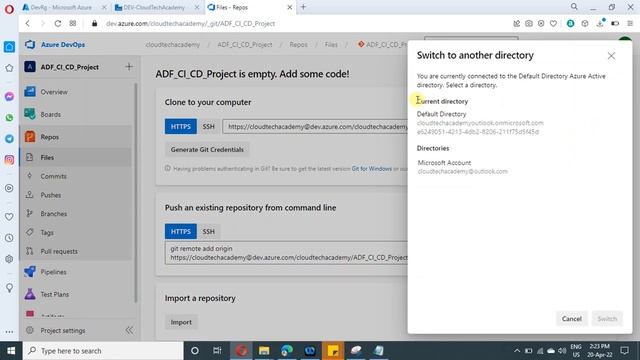Open Pull requests under Repos

(59, 251)
